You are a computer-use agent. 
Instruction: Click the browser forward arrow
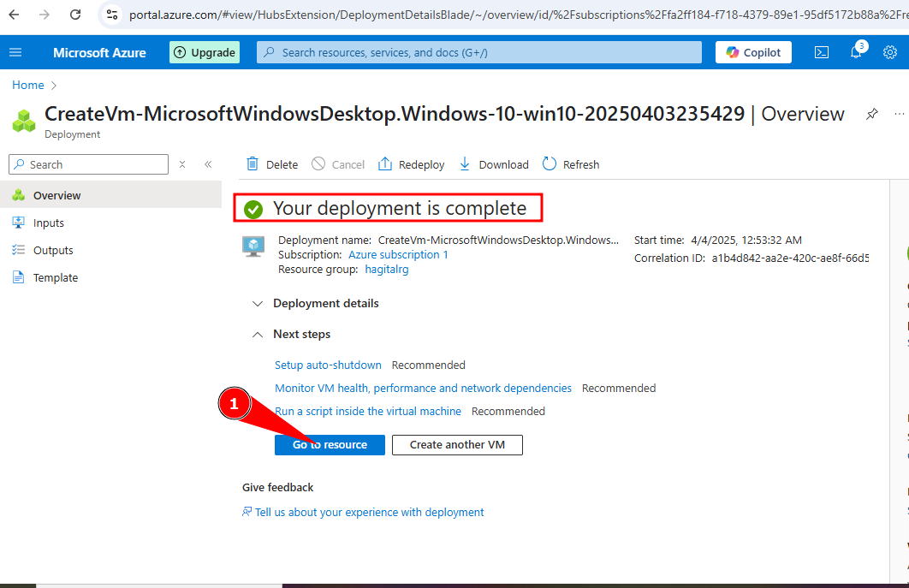coord(45,15)
